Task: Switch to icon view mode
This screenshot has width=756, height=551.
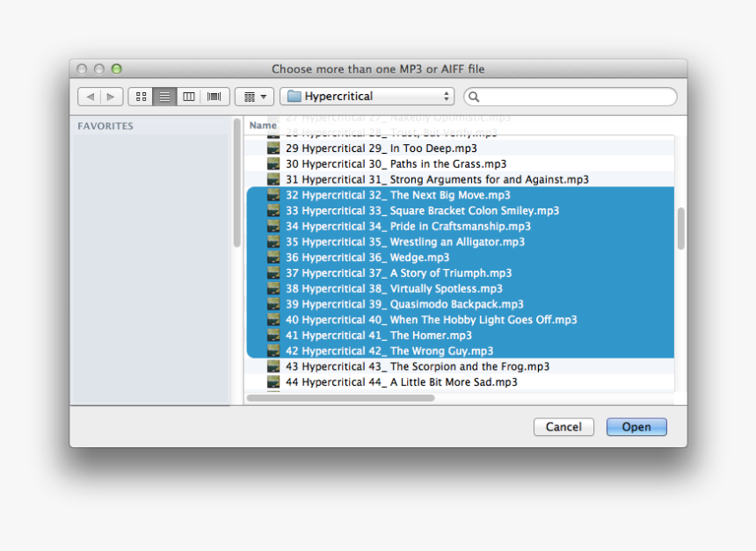Action: (x=141, y=97)
